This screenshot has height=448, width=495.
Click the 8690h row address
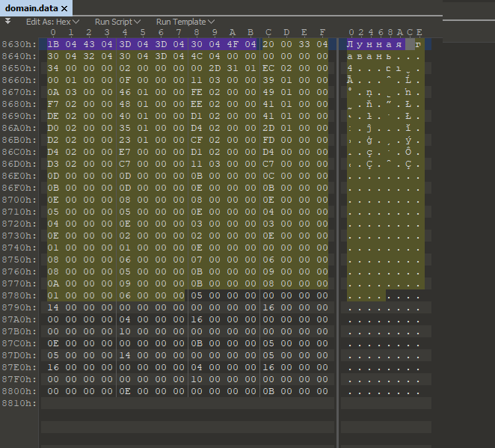coord(19,116)
